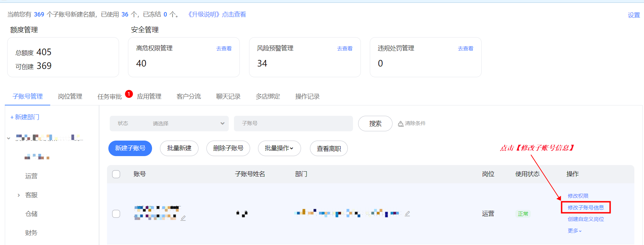Click 去查看 on the 风险预警管理 card
Screen dimensions: 644x245
345,49
